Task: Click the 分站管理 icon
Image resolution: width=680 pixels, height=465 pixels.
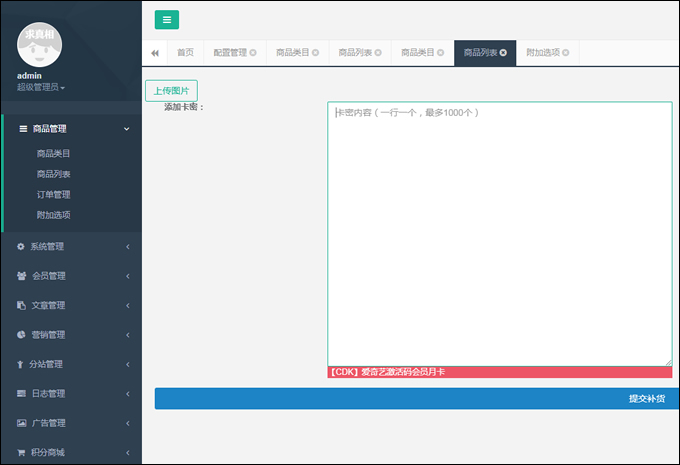Action: (x=20, y=364)
